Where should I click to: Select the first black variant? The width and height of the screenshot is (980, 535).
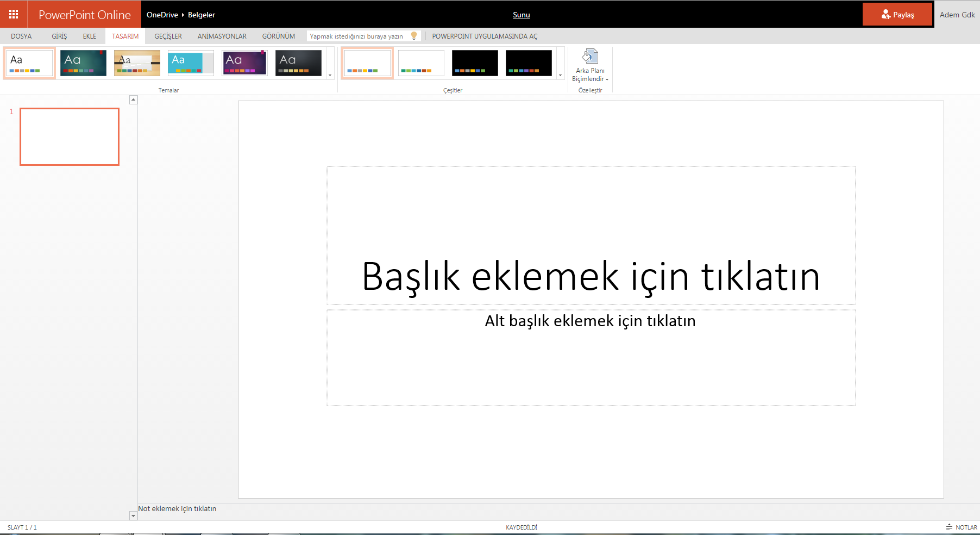tap(475, 63)
